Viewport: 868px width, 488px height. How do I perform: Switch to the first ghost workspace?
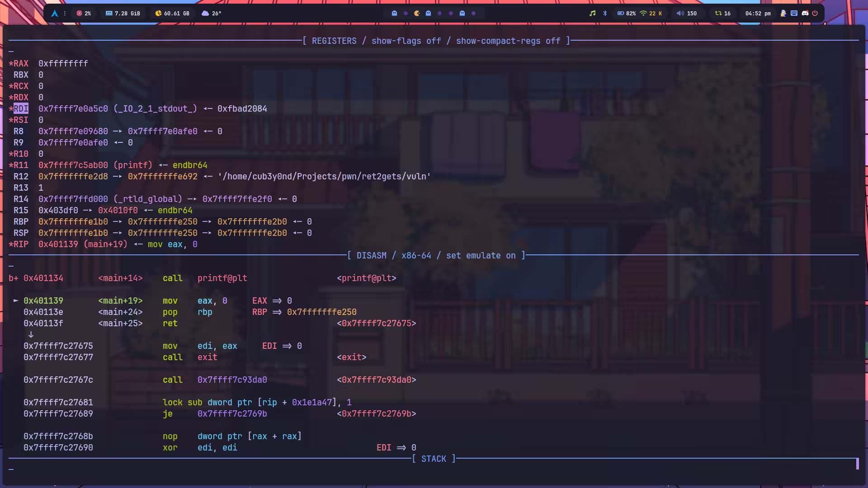point(394,14)
